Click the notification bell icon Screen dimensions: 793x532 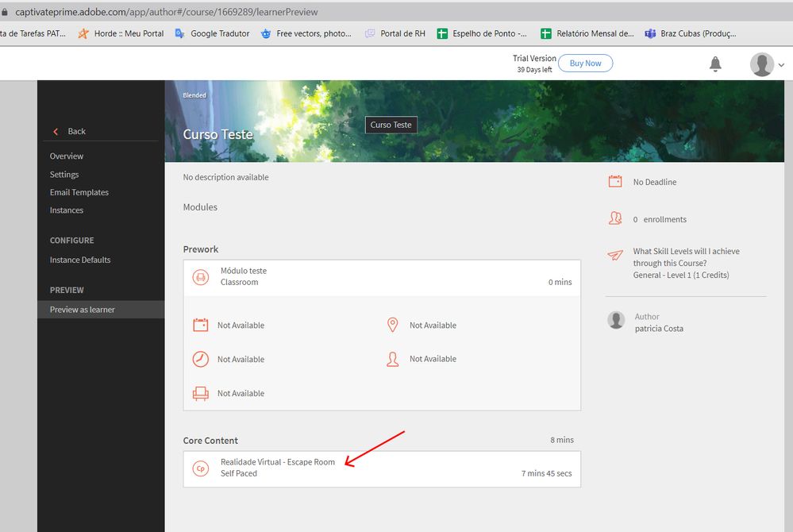click(715, 64)
